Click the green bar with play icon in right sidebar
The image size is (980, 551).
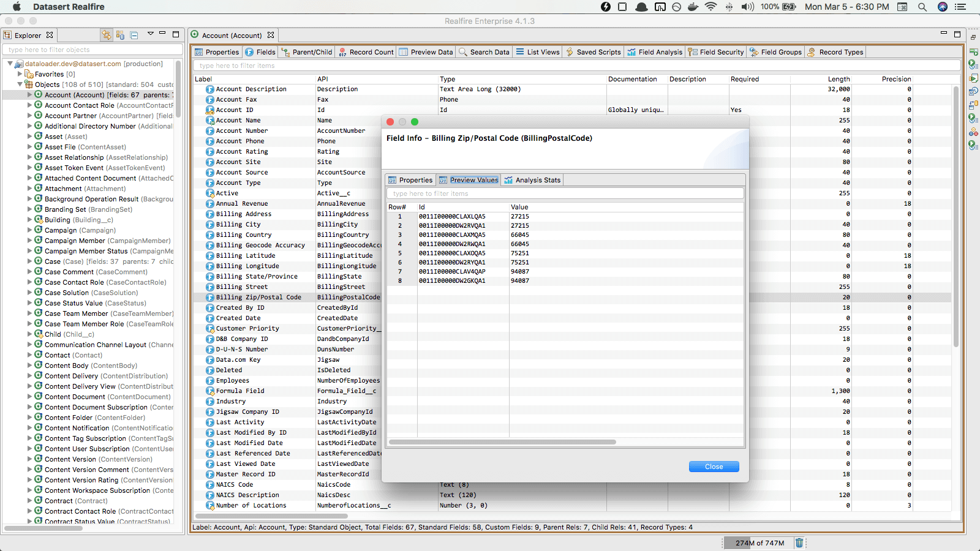coord(973,52)
